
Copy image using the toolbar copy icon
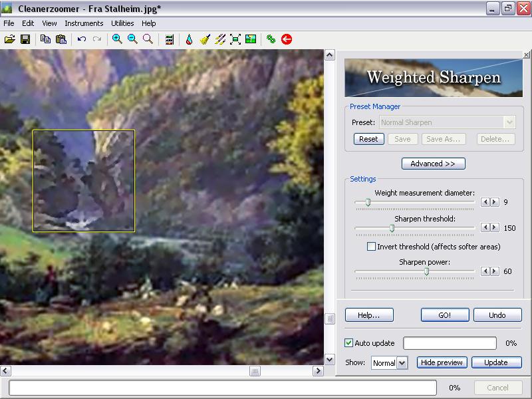(45, 39)
